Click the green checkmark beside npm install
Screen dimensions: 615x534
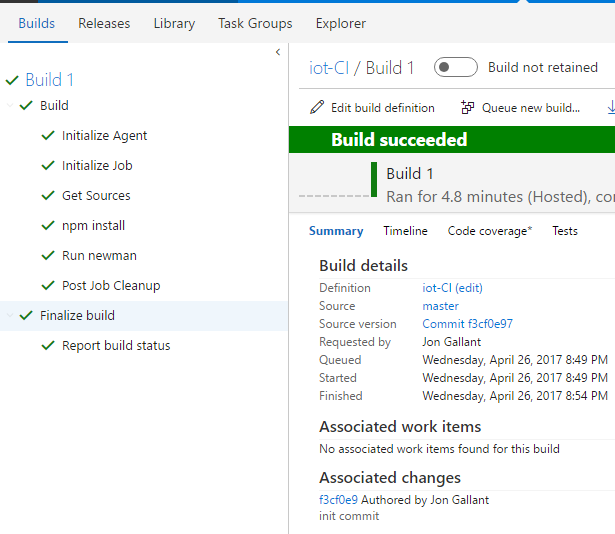click(x=47, y=226)
